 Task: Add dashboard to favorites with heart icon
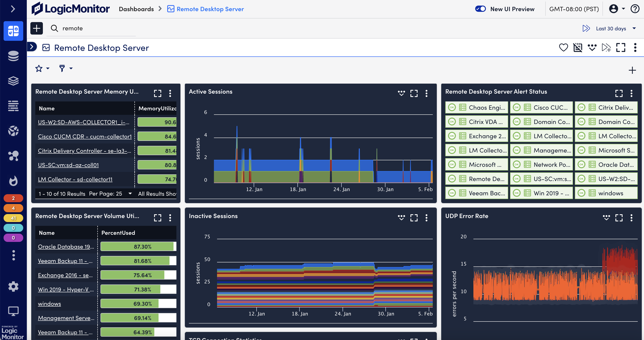pos(563,47)
